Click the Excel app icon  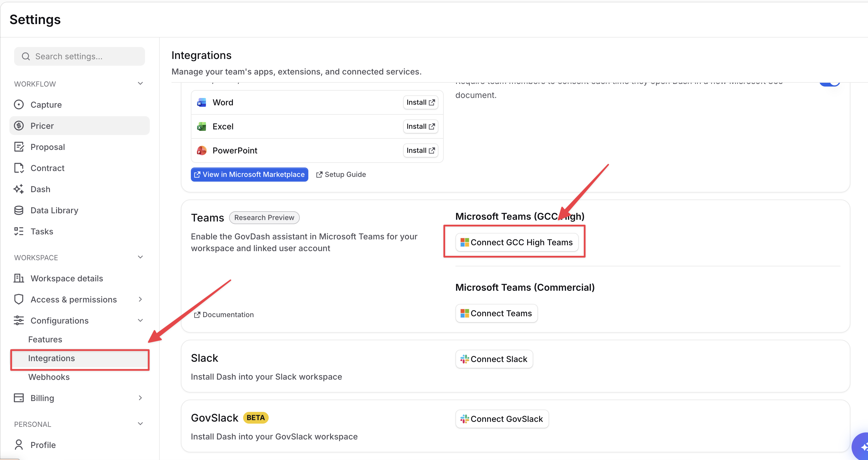(201, 127)
